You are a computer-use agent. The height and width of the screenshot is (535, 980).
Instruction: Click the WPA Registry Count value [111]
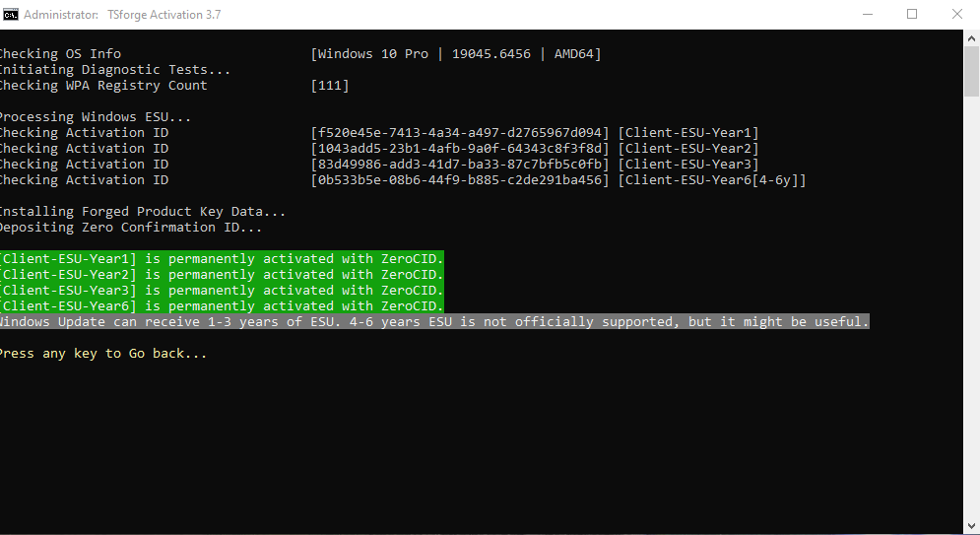330,86
